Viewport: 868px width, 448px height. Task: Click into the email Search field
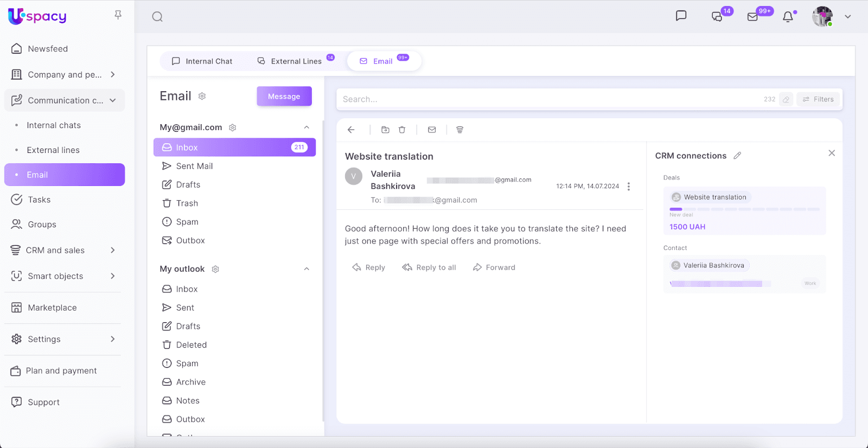[548, 99]
